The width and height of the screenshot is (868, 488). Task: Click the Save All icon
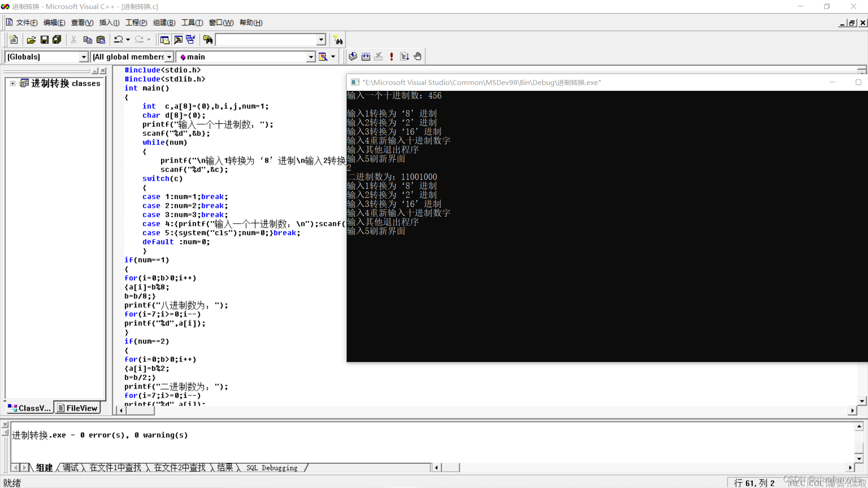coord(57,40)
